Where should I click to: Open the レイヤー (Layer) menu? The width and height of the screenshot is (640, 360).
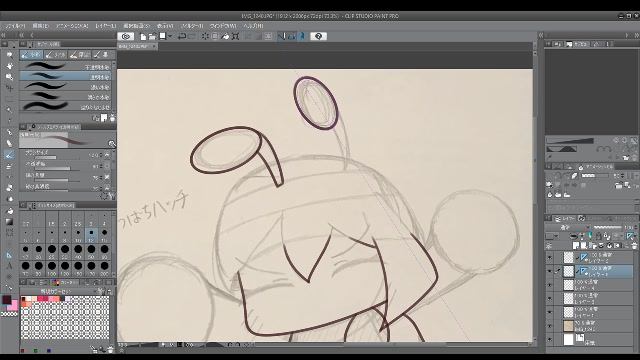pyautogui.click(x=106, y=26)
